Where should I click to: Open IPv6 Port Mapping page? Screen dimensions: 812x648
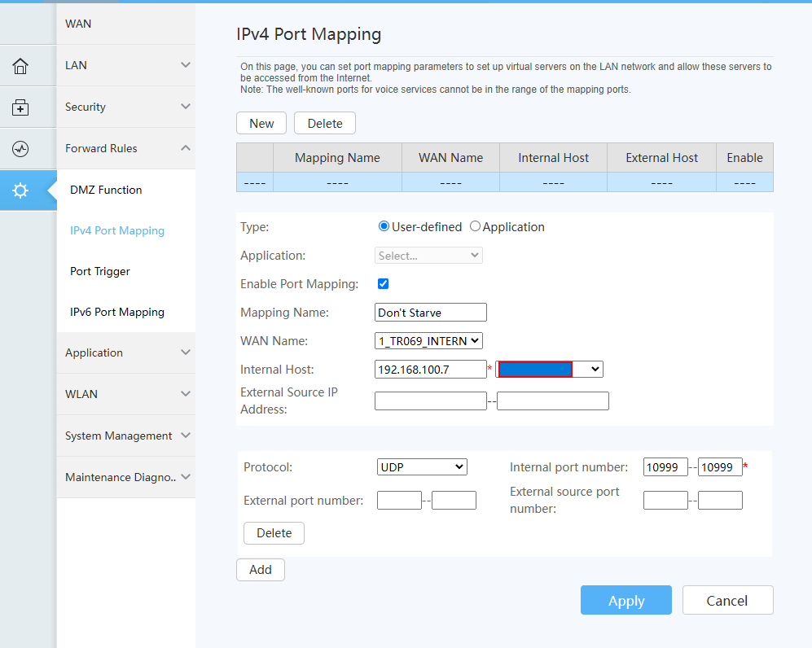pyautogui.click(x=117, y=312)
